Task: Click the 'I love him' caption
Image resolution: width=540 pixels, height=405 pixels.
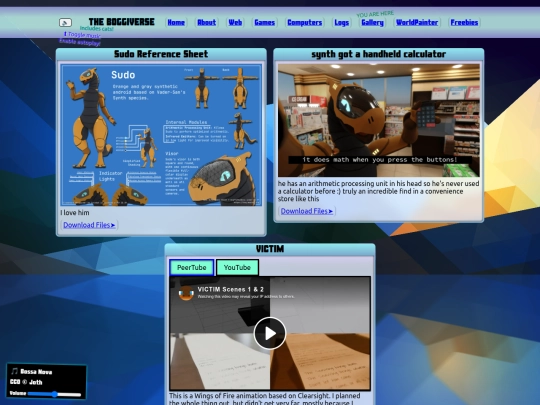Action: click(x=75, y=213)
